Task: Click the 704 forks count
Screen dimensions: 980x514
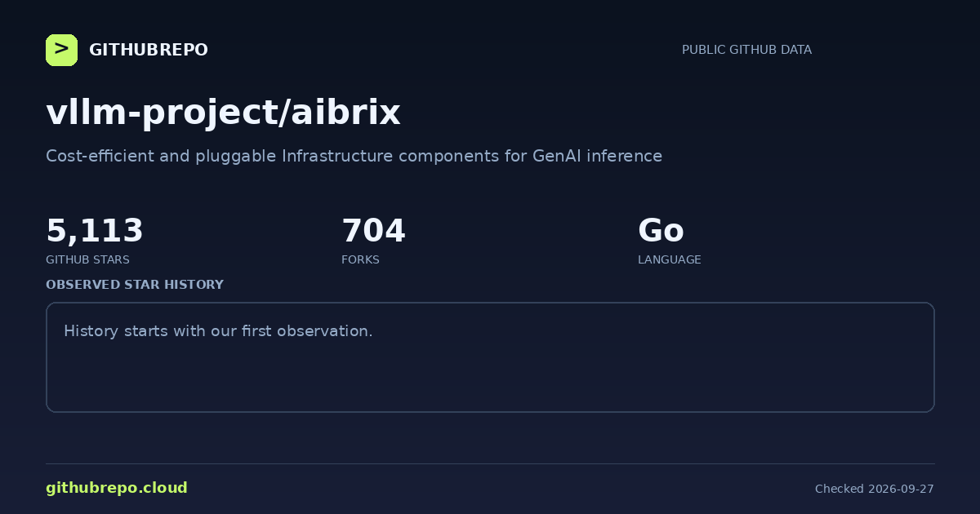Action: click(373, 231)
